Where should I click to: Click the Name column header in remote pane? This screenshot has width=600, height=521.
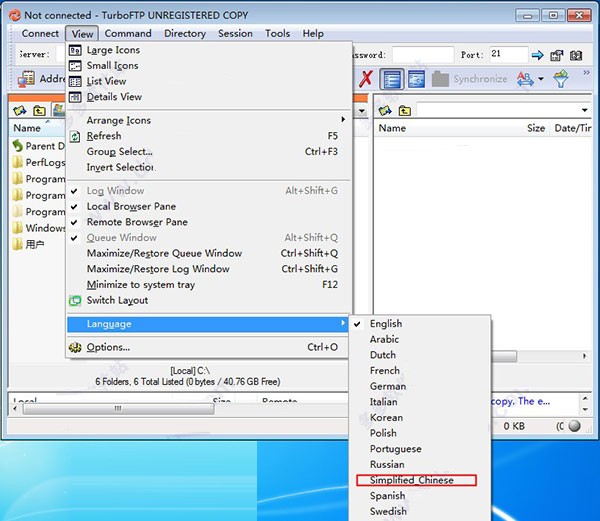392,128
